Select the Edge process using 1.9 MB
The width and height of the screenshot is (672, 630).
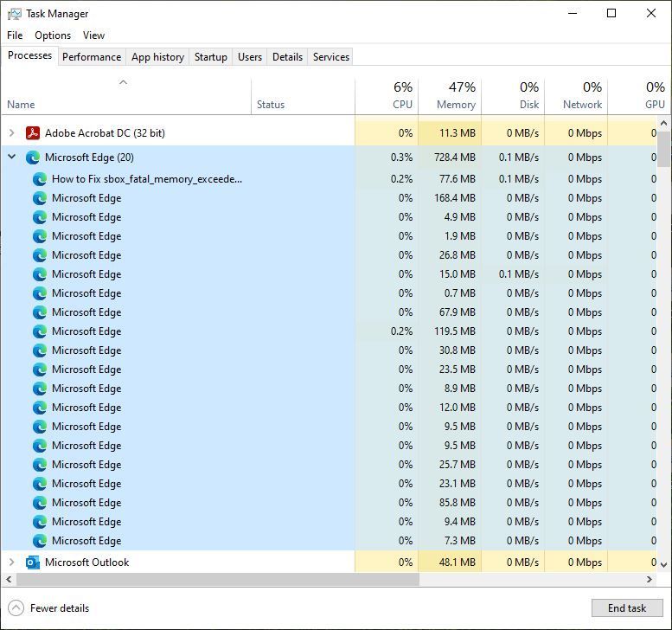click(329, 236)
